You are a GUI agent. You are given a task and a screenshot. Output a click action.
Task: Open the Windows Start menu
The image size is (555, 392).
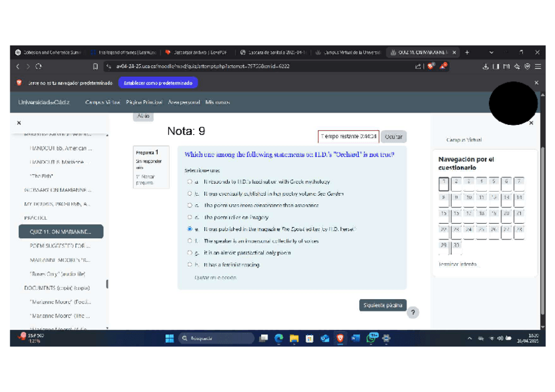(x=170, y=338)
